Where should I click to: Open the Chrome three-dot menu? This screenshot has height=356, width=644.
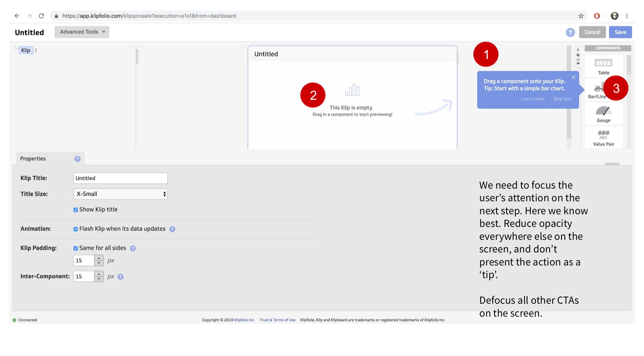point(627,16)
